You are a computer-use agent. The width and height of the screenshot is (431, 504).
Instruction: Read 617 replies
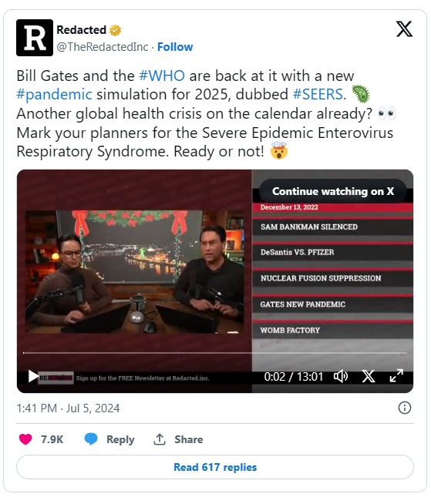point(215,467)
